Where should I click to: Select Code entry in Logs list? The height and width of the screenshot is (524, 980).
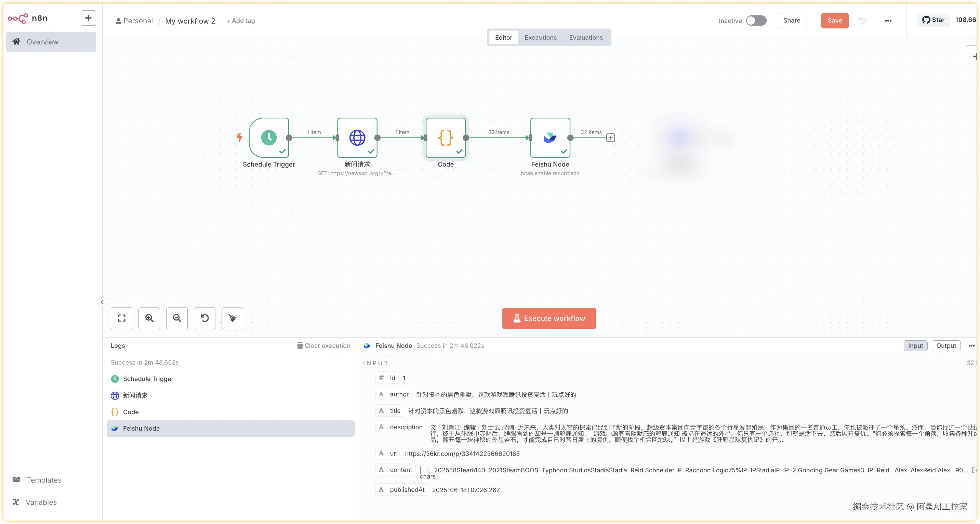[131, 412]
